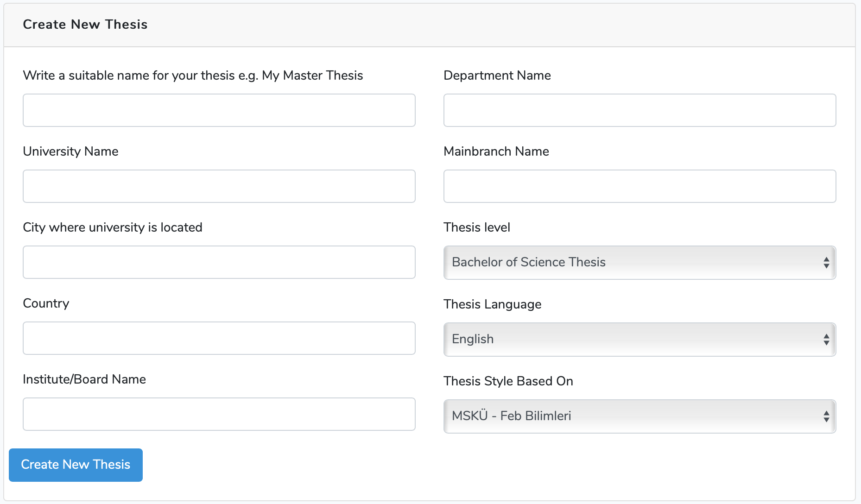Click the 'Thesis Style Based On' label
861x504 pixels.
[x=508, y=381]
